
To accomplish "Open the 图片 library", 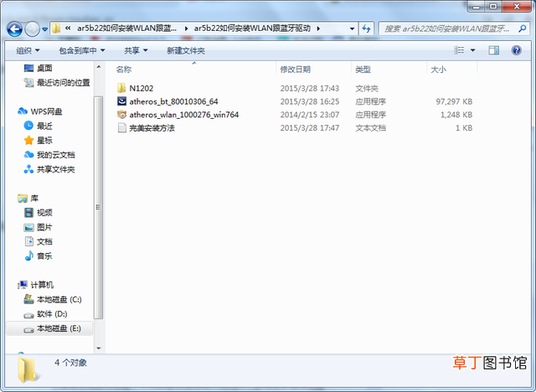I will pos(44,227).
